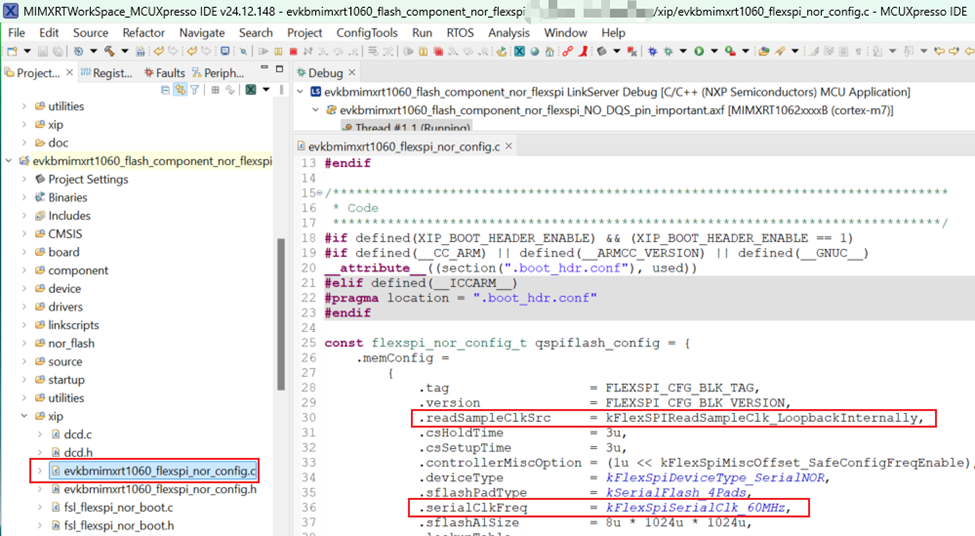The image size is (975, 536).
Task: Click the Filter funnel icon in Project Explorer
Action: pos(195,90)
